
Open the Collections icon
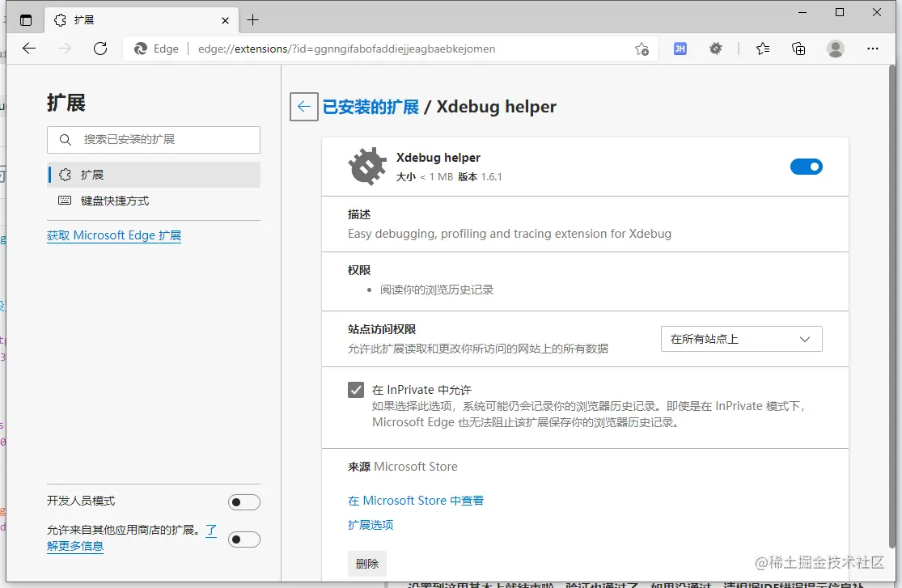point(798,49)
